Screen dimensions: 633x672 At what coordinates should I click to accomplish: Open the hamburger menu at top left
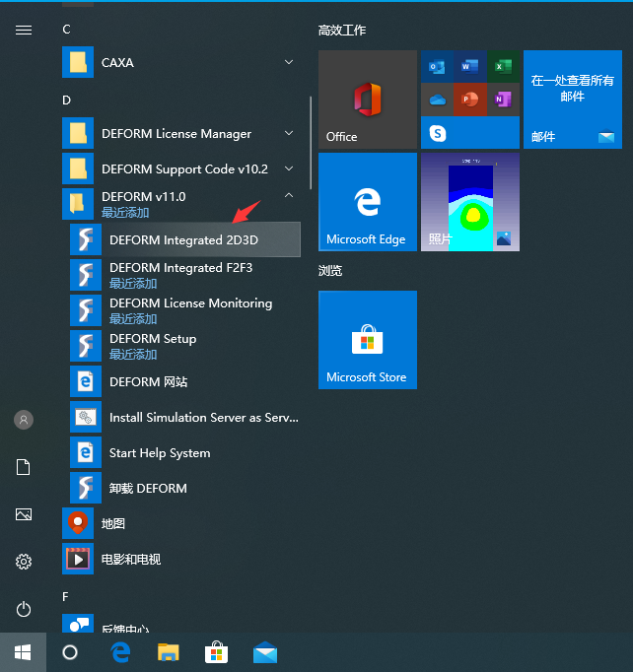pyautogui.click(x=24, y=30)
